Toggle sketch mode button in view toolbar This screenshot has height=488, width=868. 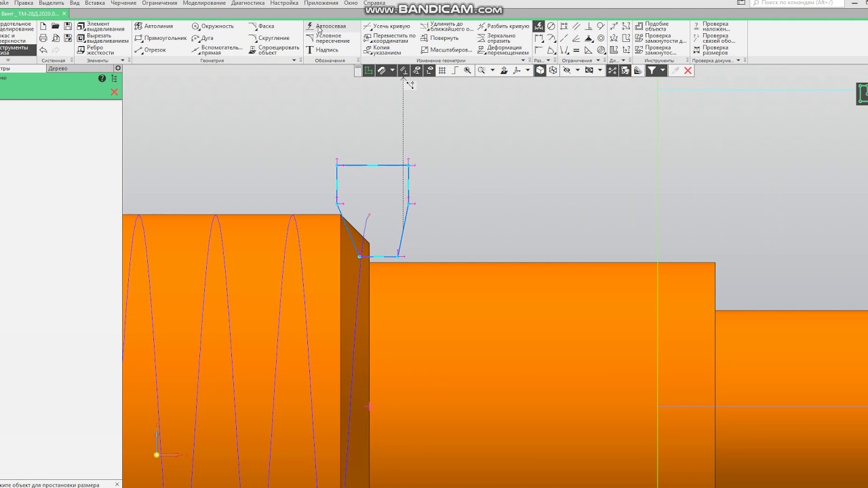[369, 70]
